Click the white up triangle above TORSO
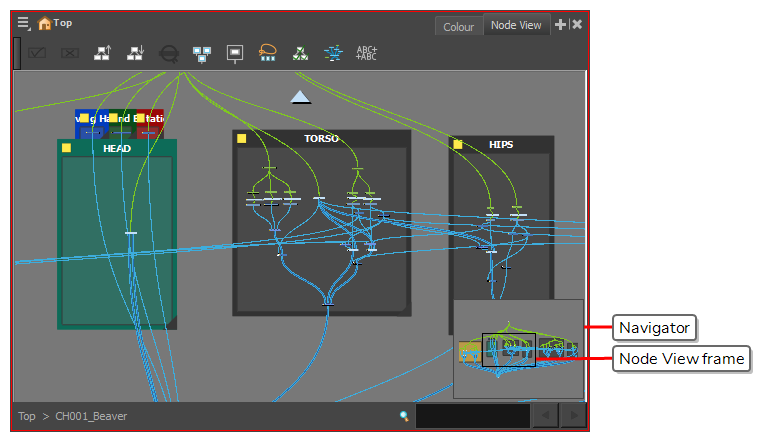 (300, 97)
